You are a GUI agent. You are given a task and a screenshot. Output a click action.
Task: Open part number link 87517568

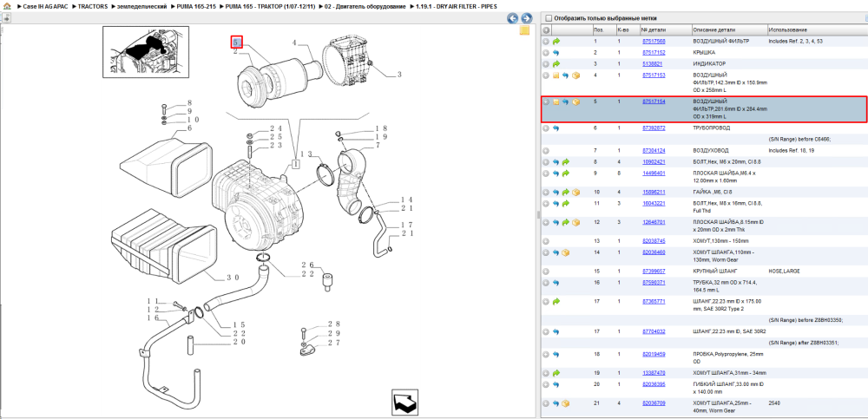[654, 42]
